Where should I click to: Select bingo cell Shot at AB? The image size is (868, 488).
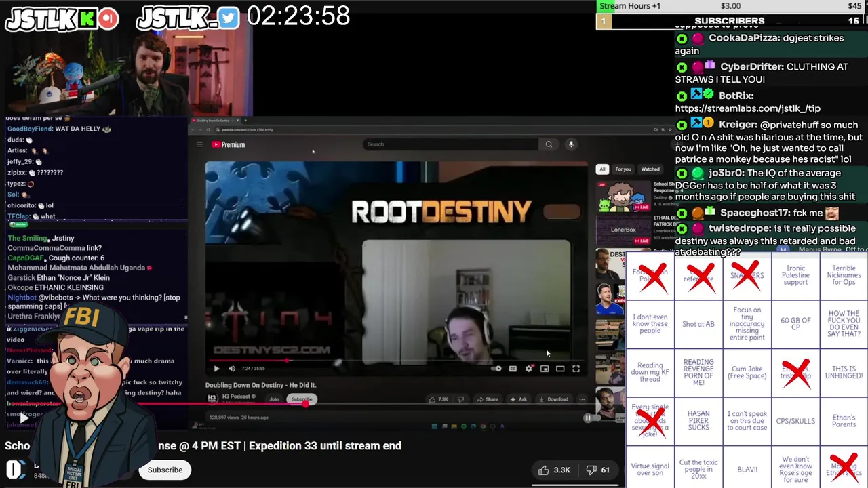click(x=698, y=324)
